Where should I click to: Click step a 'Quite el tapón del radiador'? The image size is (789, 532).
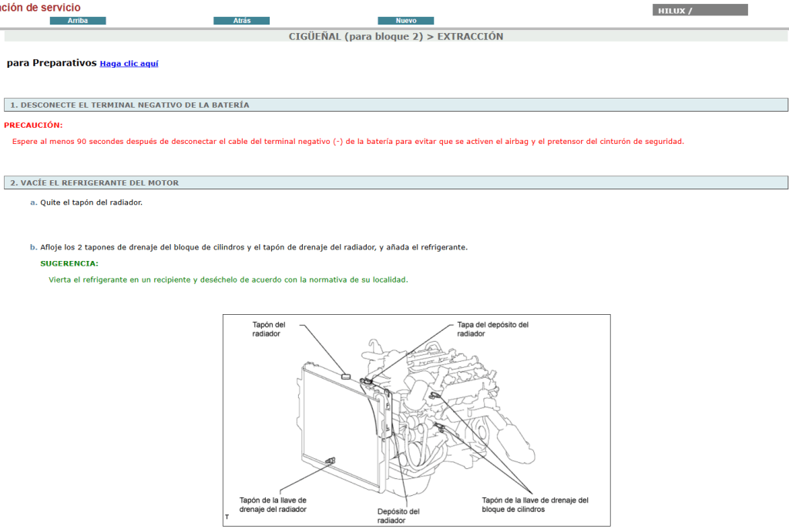(91, 202)
